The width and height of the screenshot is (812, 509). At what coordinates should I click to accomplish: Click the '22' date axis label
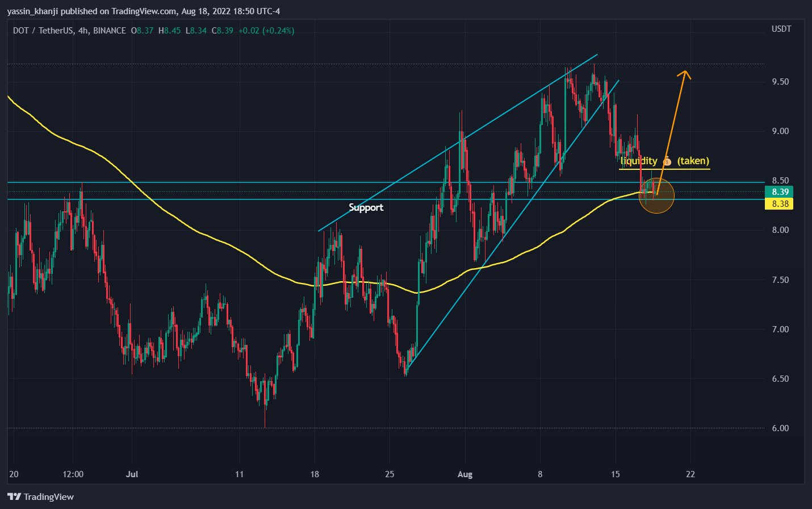pos(690,474)
